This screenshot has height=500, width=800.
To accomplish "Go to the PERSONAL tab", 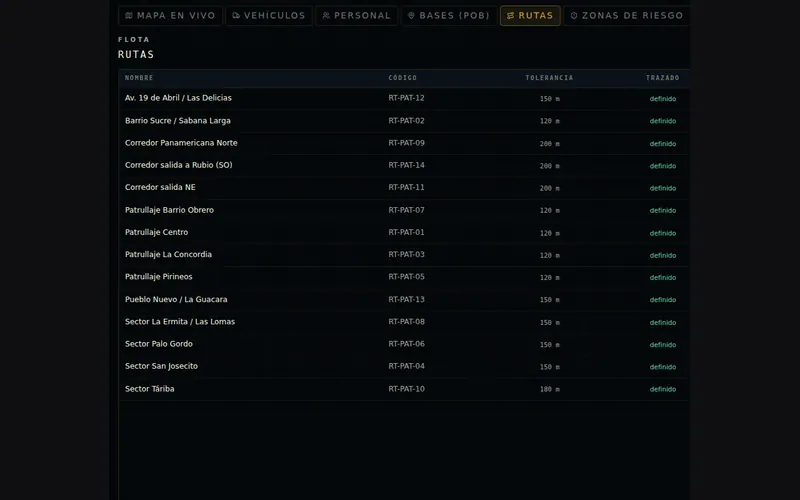I will (x=357, y=16).
